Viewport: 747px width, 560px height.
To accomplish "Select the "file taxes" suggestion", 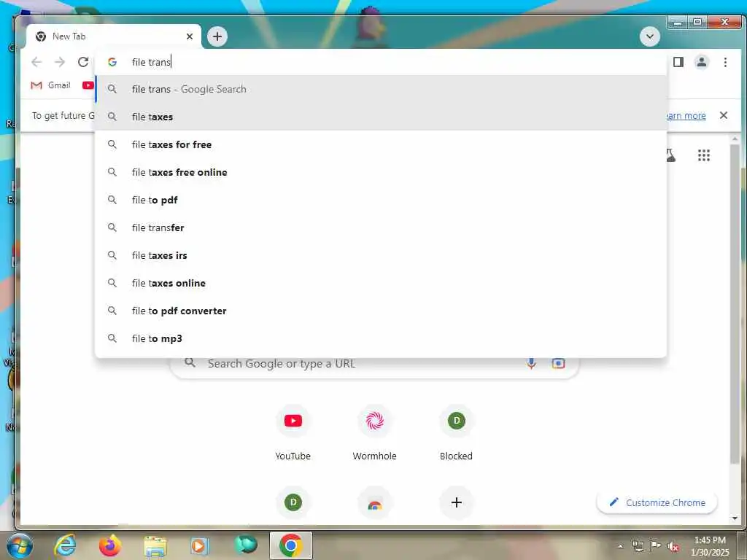I will pos(381,117).
